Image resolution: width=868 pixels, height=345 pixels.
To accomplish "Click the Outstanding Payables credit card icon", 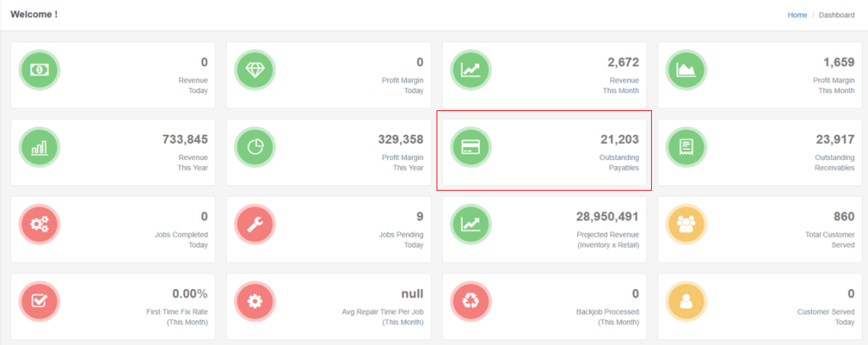I will click(x=470, y=147).
